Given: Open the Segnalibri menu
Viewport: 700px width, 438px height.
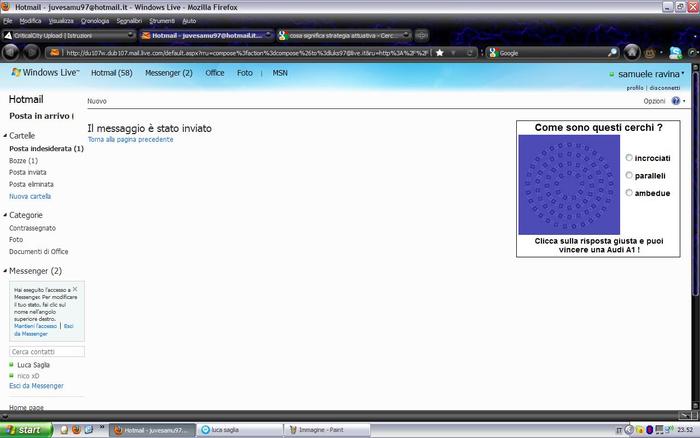Looking at the screenshot, I should [129, 21].
